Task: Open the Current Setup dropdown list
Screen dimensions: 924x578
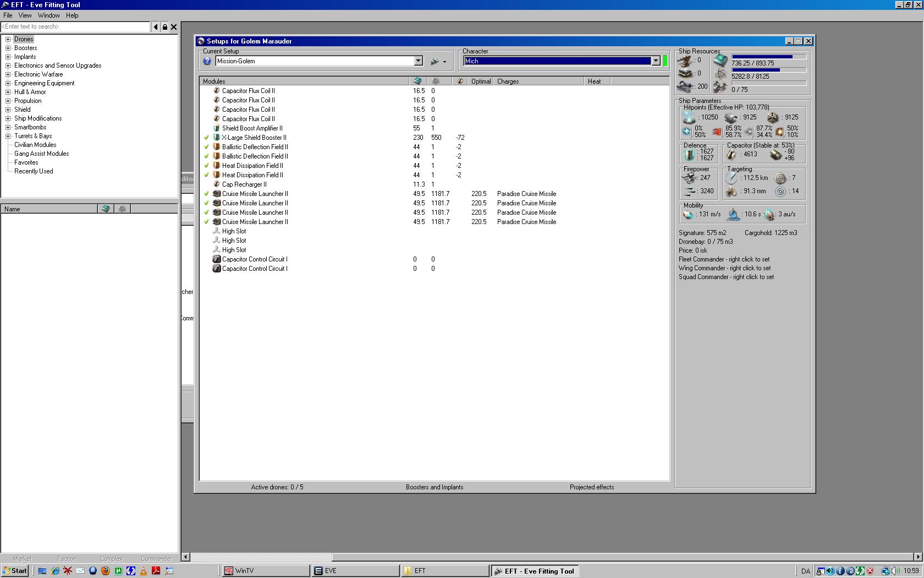Action: click(x=418, y=61)
